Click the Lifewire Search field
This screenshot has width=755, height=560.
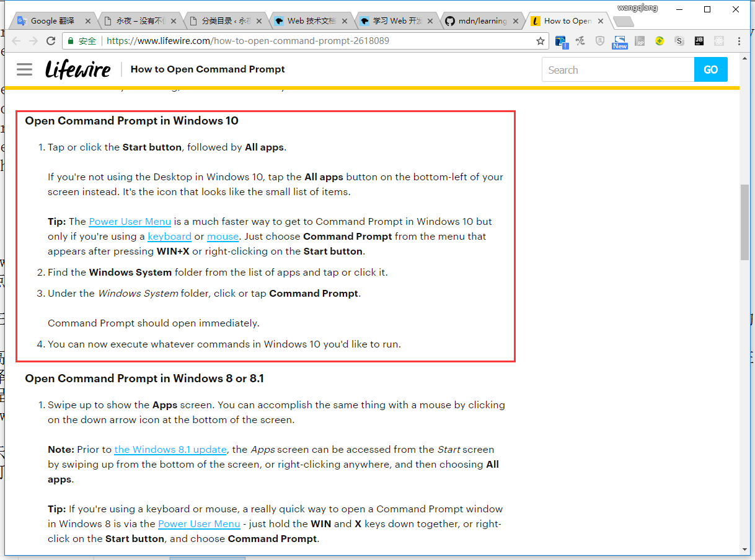tap(618, 69)
